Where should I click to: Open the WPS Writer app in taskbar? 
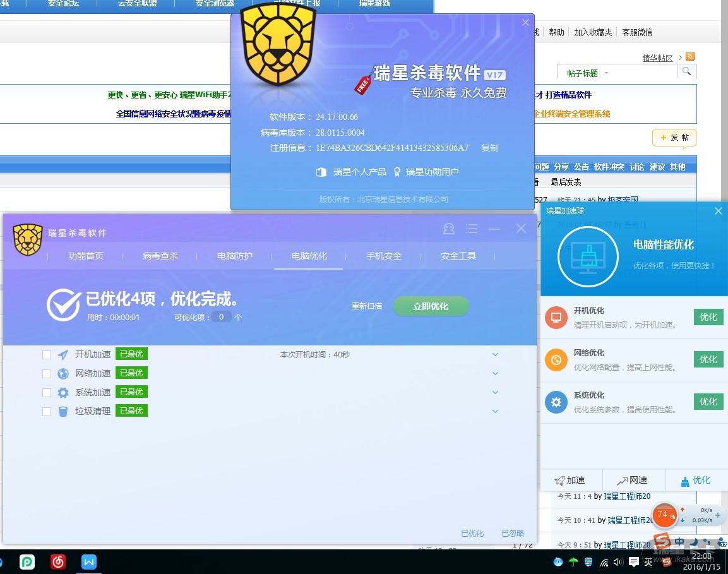(x=88, y=562)
